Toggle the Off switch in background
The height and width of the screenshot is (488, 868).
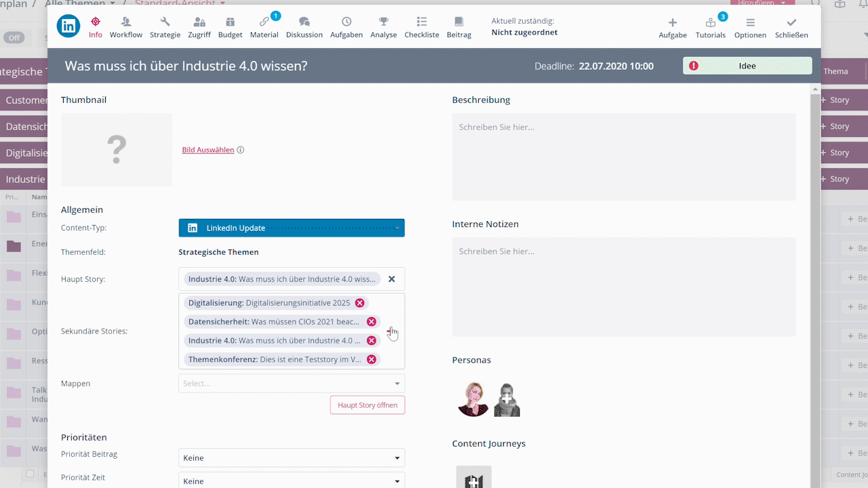coord(14,38)
